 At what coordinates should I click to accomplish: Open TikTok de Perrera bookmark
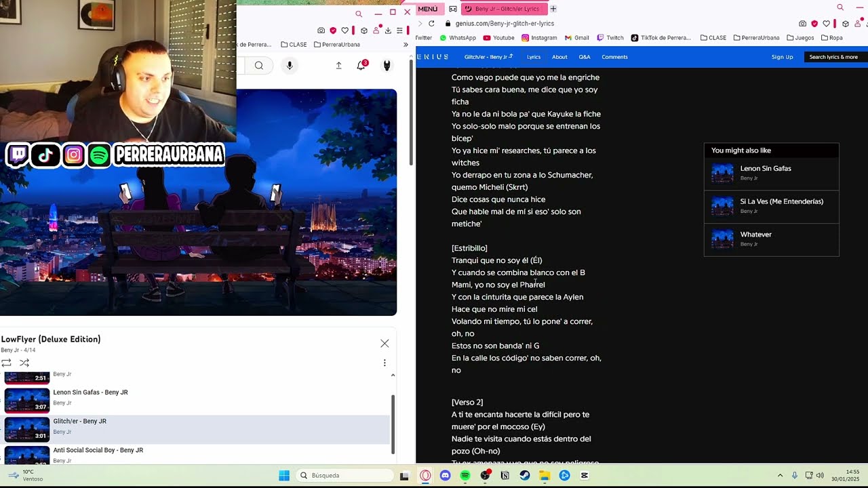pyautogui.click(x=661, y=38)
